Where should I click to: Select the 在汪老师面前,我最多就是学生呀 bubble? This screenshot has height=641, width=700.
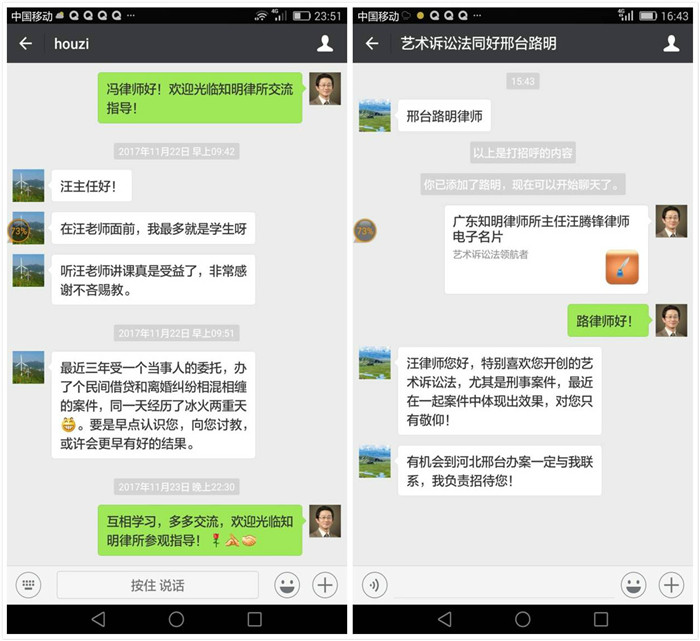pyautogui.click(x=154, y=228)
